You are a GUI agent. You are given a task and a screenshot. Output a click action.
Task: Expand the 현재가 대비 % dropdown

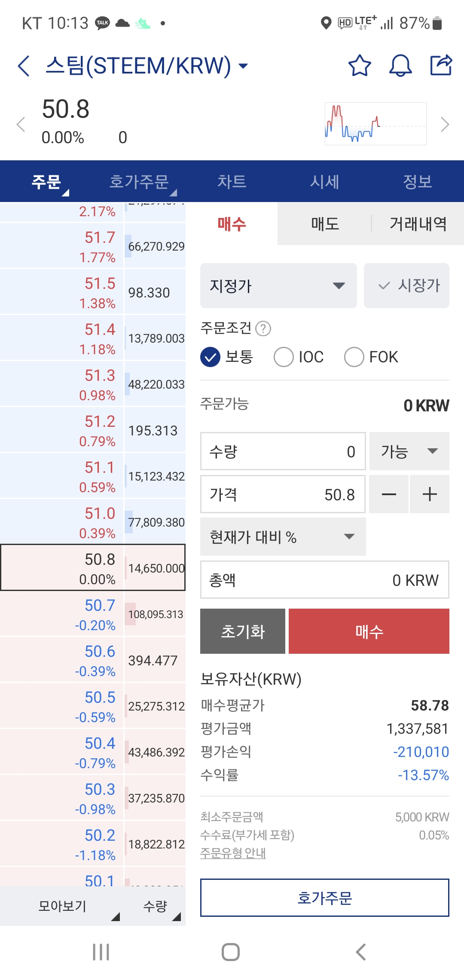[283, 537]
